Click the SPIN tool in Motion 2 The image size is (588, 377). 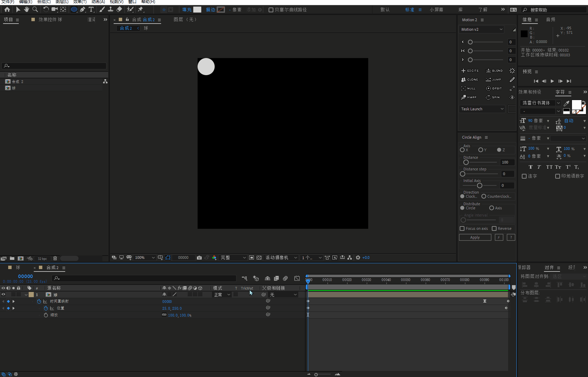click(x=493, y=97)
